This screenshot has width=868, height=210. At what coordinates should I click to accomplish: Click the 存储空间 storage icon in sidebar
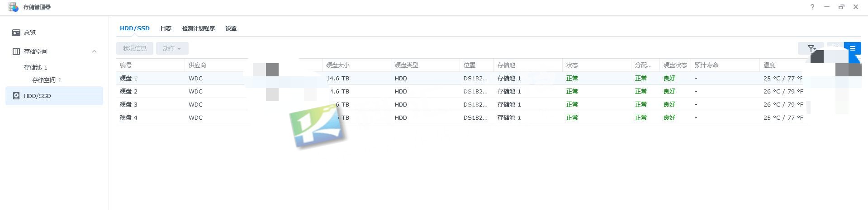(x=16, y=51)
